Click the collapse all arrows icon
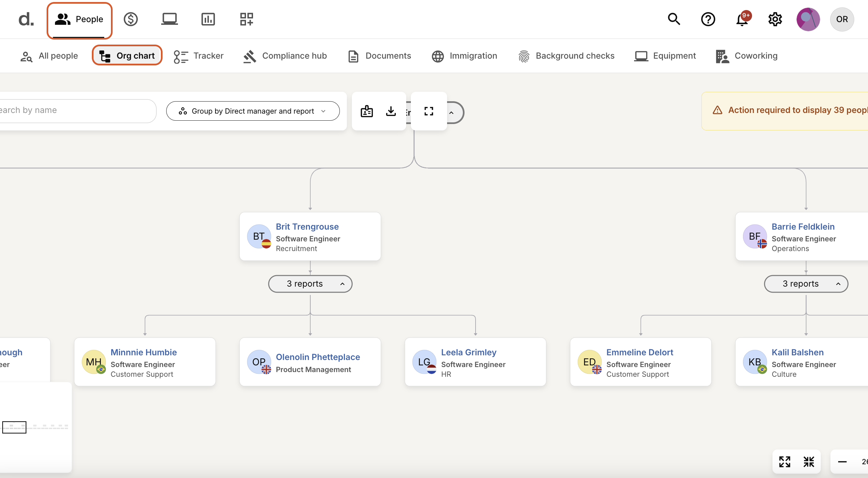 click(809, 462)
